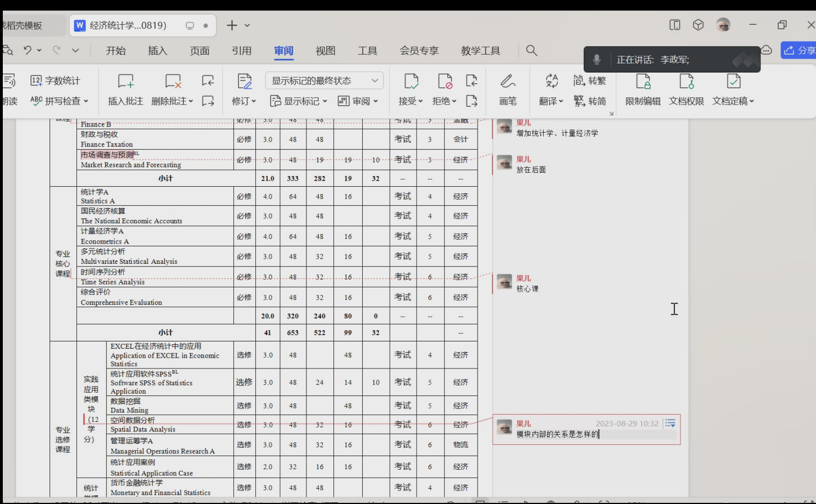This screenshot has width=816, height=504.
Task: Click the Delete Comment (删除批注) icon
Action: [173, 82]
